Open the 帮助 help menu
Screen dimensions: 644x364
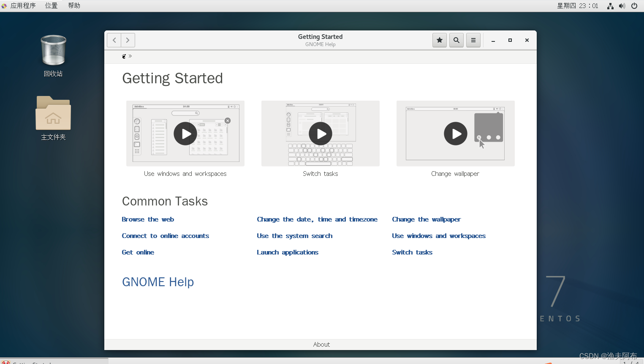pyautogui.click(x=74, y=6)
